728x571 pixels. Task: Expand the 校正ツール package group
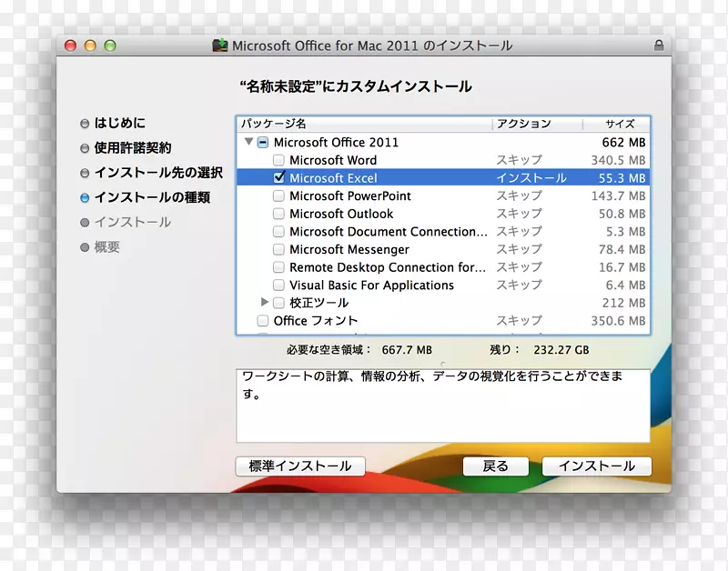[x=263, y=302]
